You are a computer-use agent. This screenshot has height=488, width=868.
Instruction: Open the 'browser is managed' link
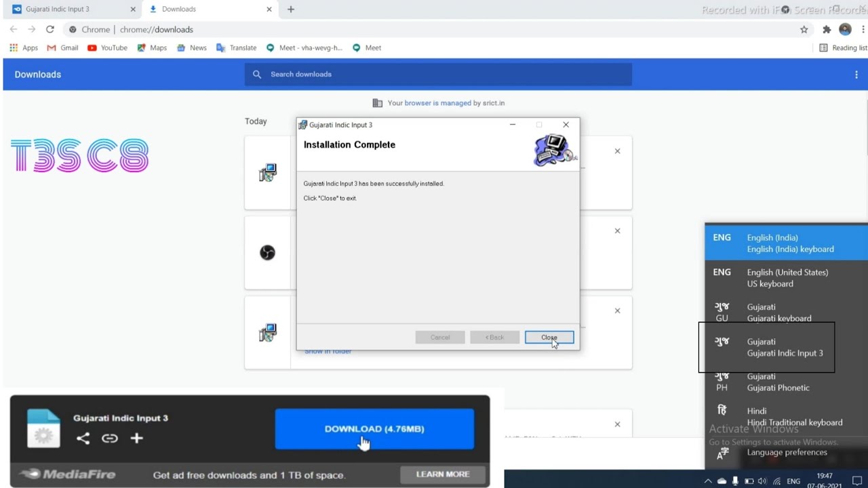coord(438,103)
